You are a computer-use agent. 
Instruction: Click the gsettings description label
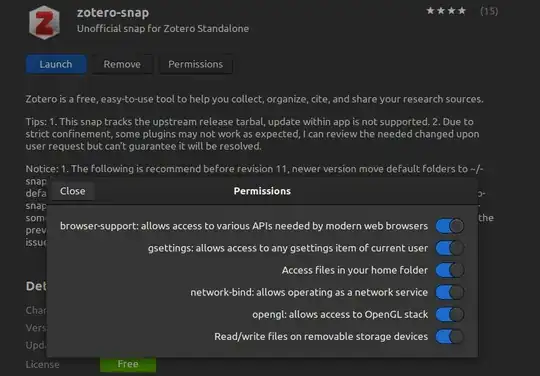(x=288, y=248)
